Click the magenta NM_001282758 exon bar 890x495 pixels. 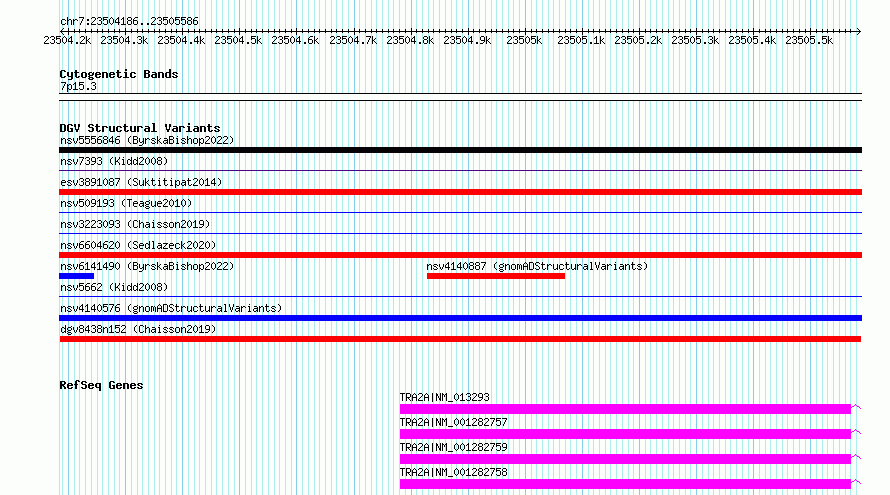(625, 484)
